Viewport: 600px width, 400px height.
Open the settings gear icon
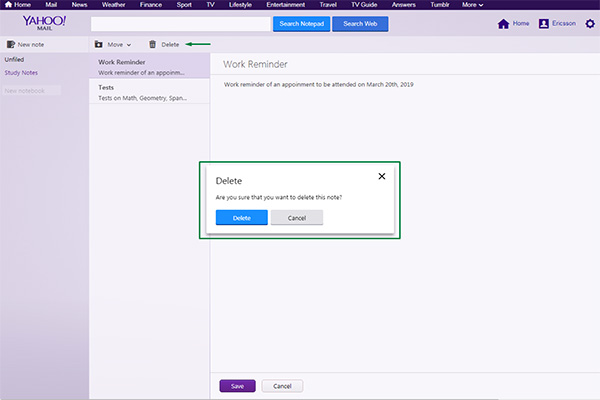pos(590,24)
